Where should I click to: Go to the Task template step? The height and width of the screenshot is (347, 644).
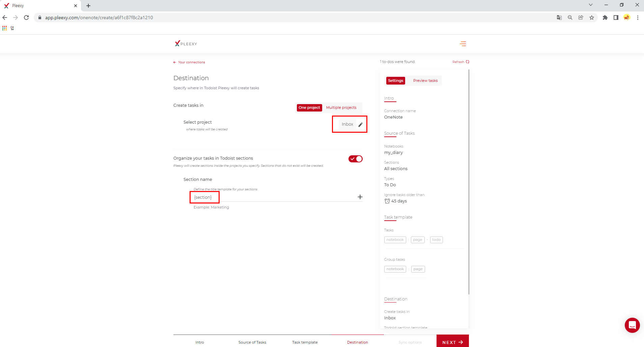305,342
